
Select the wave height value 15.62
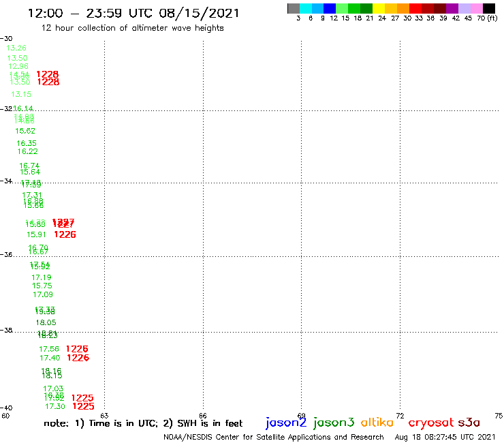tap(25, 131)
